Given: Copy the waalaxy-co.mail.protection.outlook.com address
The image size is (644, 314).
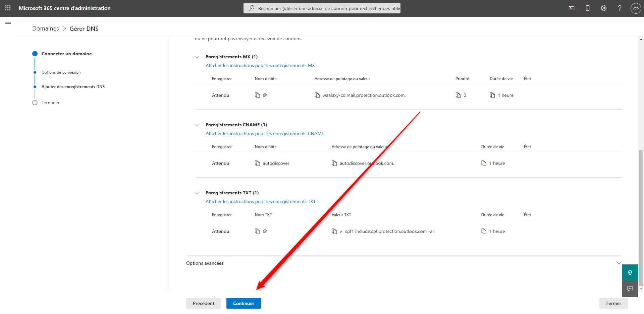Looking at the screenshot, I should tap(317, 95).
